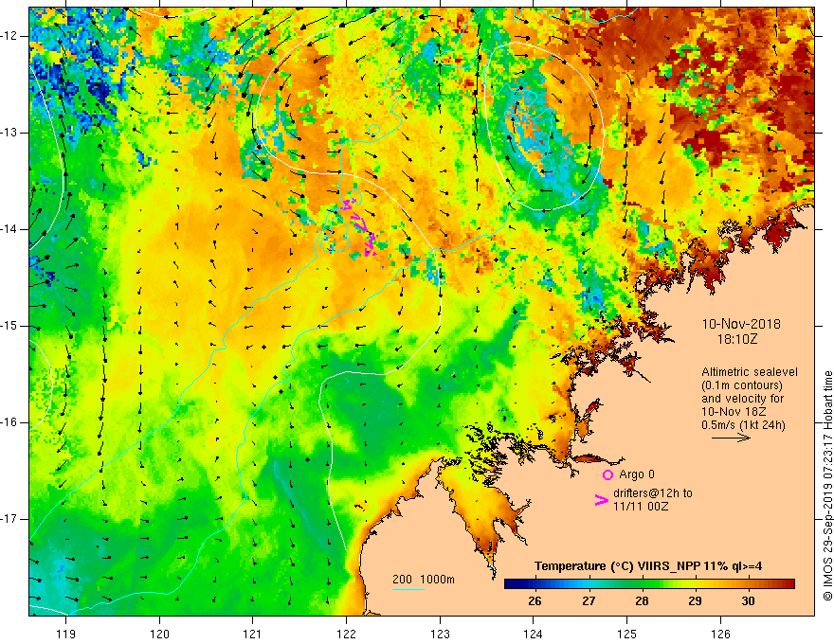Click the 'Altimetric sealevel' caption
The width and height of the screenshot is (834, 644).
click(x=750, y=372)
